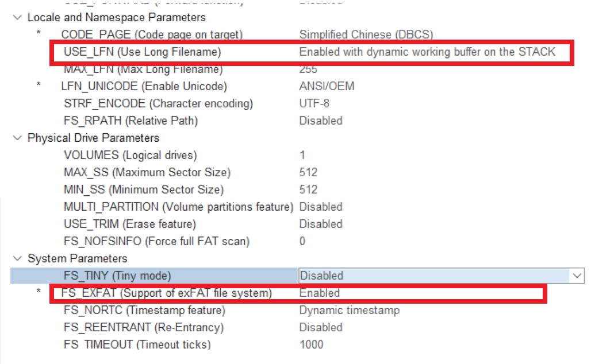Click the USE_LFN (Use Long Filename) parameter

coord(143,52)
